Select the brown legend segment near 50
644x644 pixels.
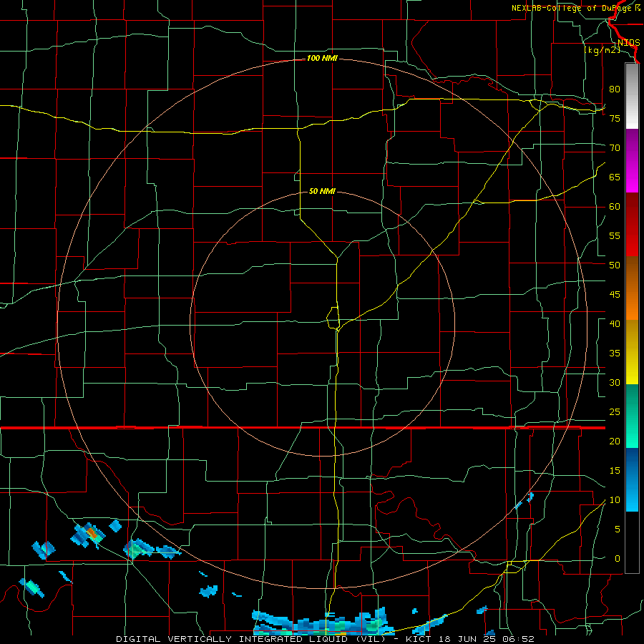pyautogui.click(x=632, y=273)
